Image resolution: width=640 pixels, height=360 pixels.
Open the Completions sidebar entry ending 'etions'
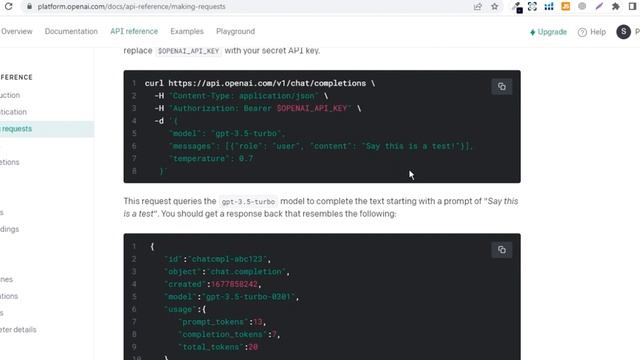pyautogui.click(x=10, y=162)
